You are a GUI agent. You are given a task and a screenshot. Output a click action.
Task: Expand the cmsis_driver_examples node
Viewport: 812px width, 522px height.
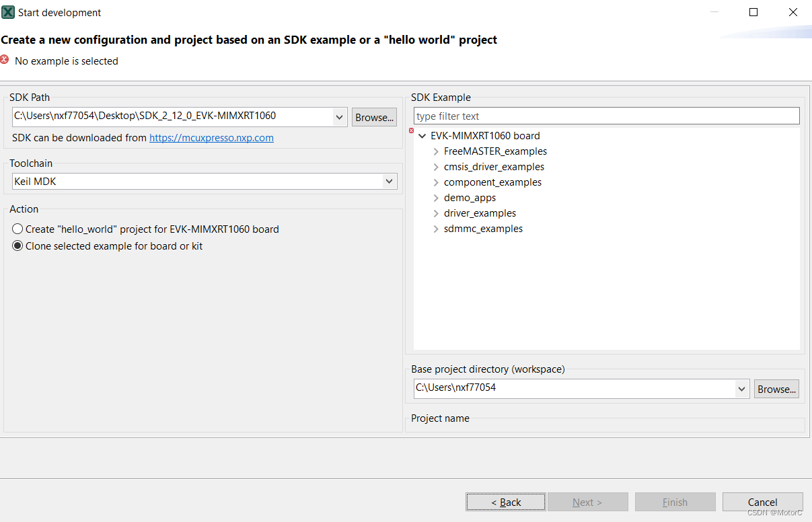coord(436,167)
